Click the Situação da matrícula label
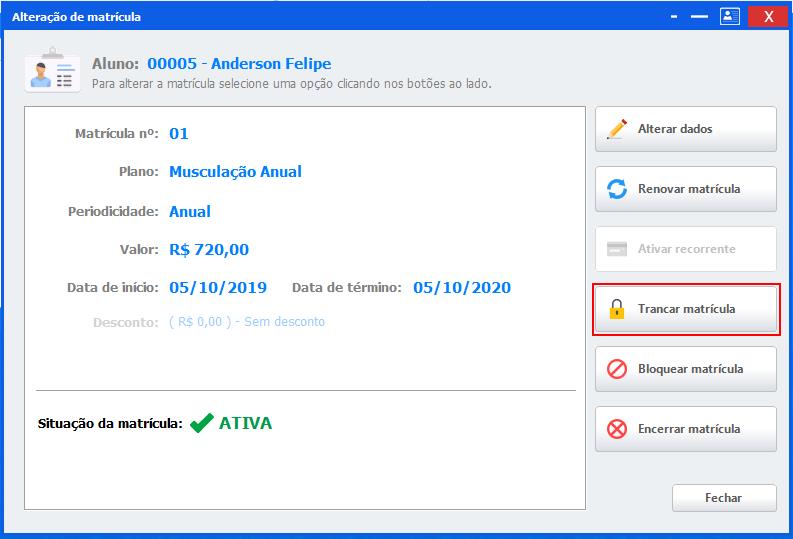This screenshot has width=793, height=539. (110, 424)
